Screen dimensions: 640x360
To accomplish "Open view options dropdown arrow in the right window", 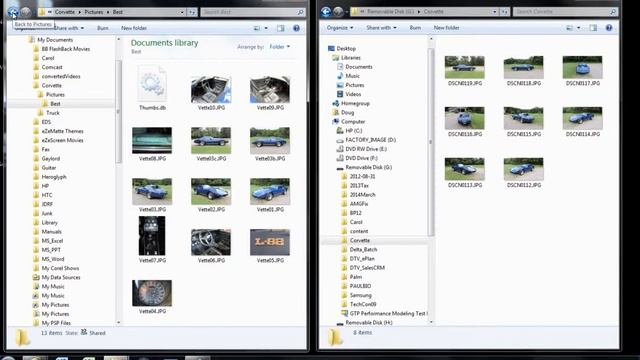I will tap(579, 28).
